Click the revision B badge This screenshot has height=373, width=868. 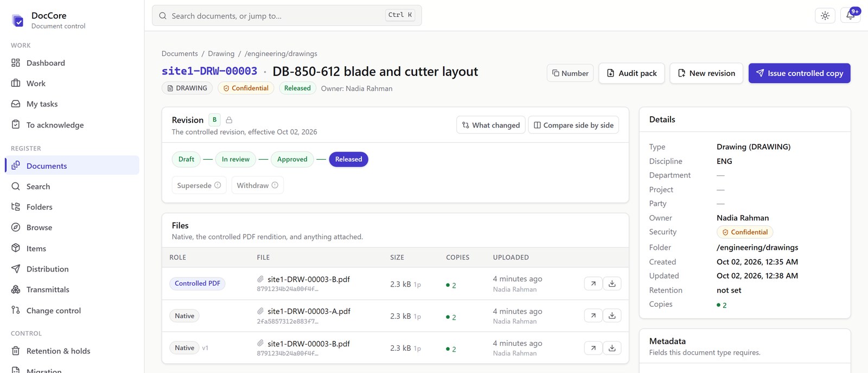coord(214,119)
